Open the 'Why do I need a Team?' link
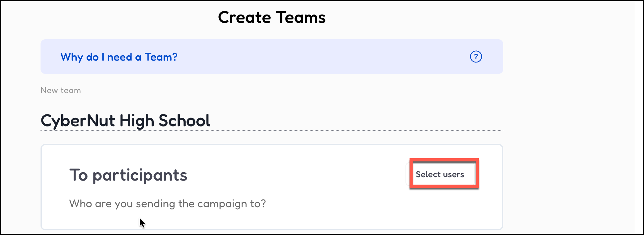Viewport: 644px width, 235px height. pyautogui.click(x=119, y=57)
